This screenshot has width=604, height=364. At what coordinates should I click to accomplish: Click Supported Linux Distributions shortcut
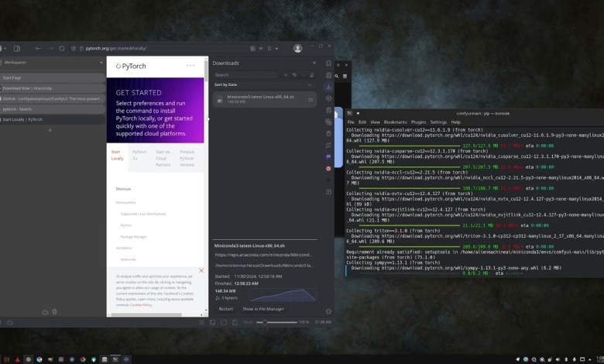(x=143, y=214)
